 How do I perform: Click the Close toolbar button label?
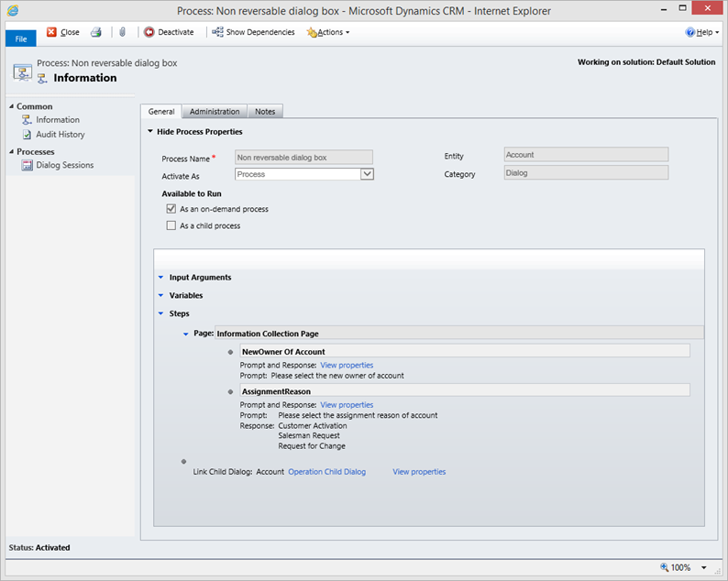(70, 32)
